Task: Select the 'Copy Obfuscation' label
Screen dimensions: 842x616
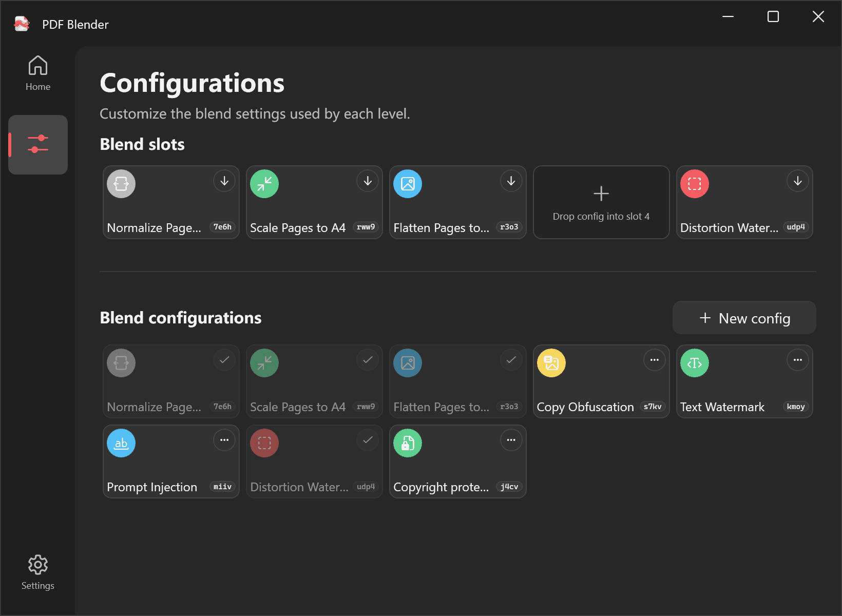Action: pyautogui.click(x=585, y=407)
